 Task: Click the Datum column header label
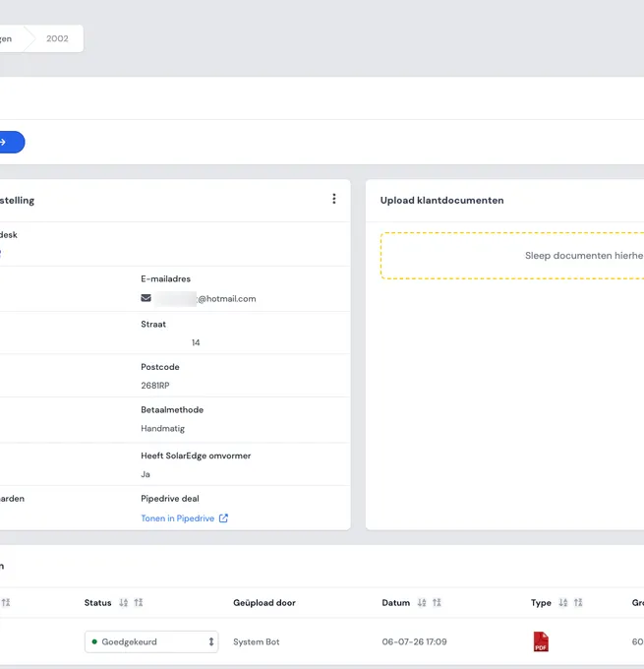[396, 602]
